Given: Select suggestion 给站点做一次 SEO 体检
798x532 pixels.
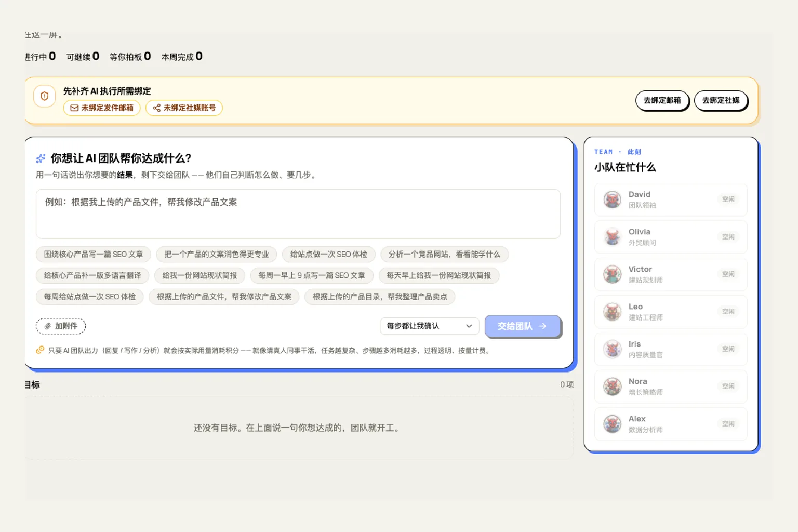Looking at the screenshot, I should [329, 255].
